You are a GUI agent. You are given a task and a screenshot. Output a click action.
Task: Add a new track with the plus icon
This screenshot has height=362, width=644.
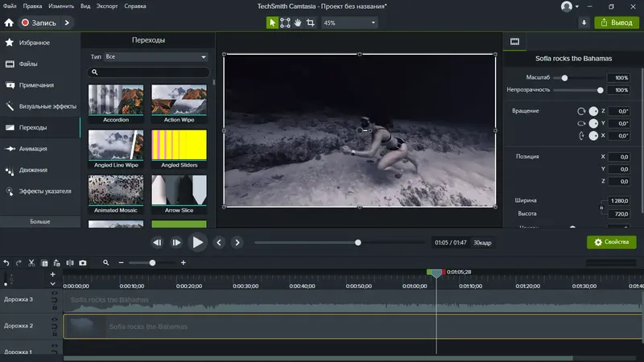52,274
